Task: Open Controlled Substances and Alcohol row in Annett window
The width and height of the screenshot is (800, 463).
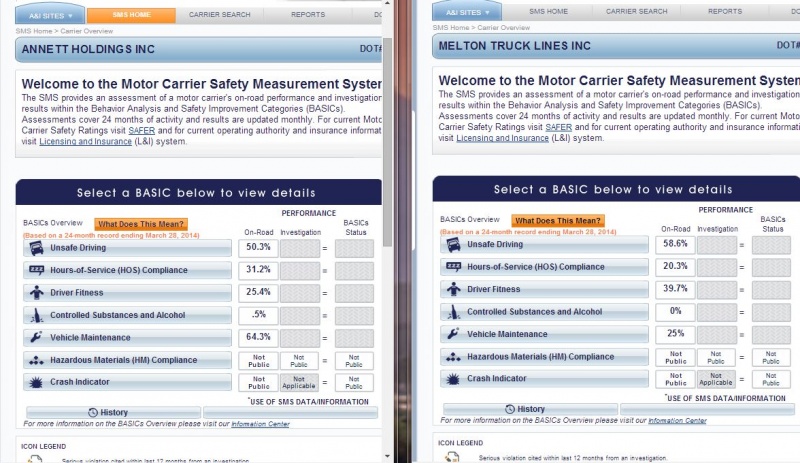Action: pos(128,315)
